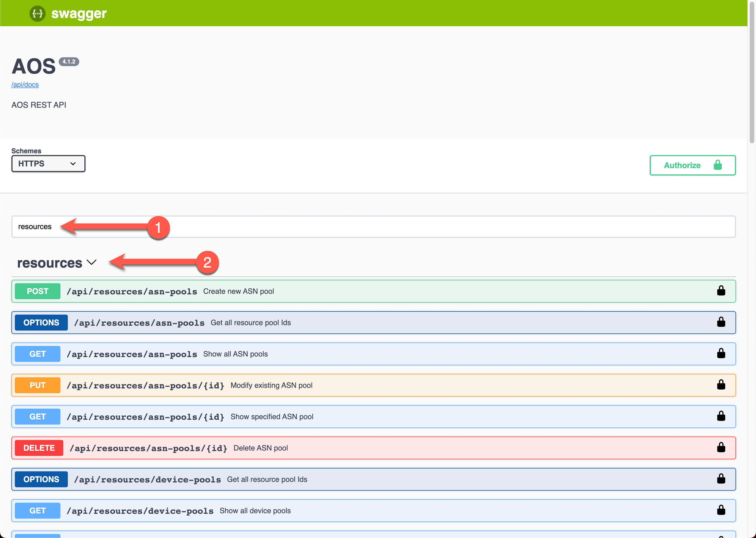This screenshot has height=538, width=756.
Task: Expand OPTIONS badge for device-pools
Action: point(41,479)
